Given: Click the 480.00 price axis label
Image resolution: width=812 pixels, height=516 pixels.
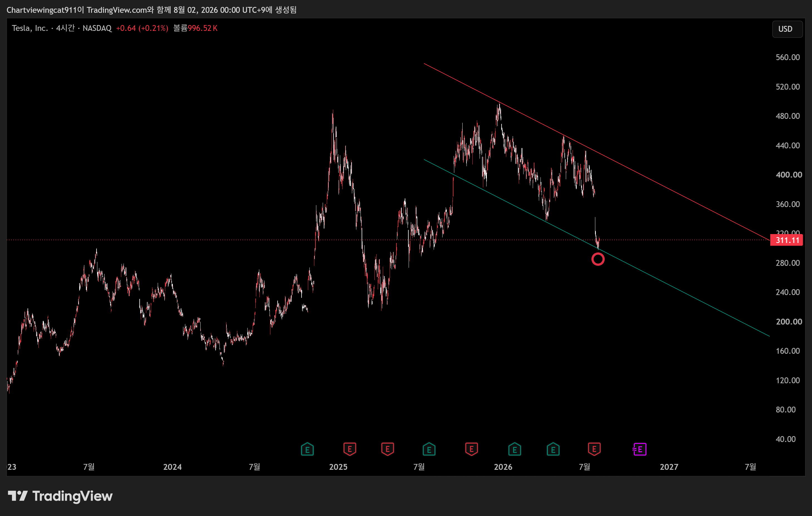Looking at the screenshot, I should [788, 116].
